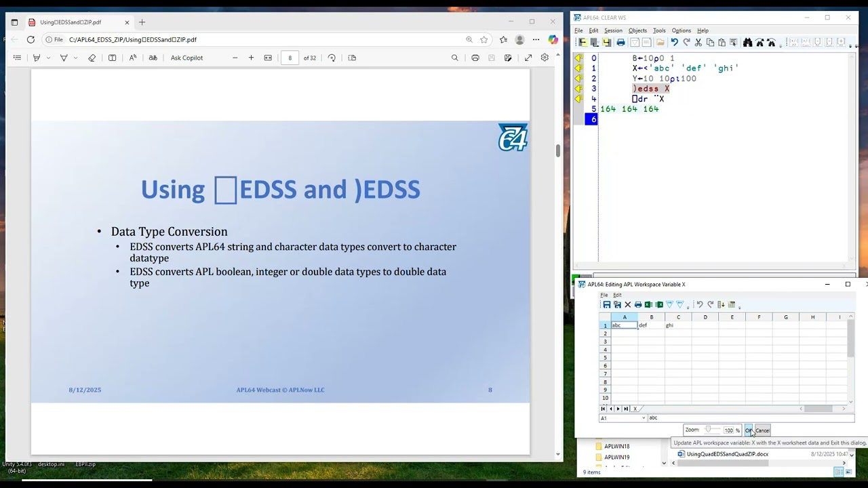This screenshot has height=488, width=868.
Task: Open the table of contents list icon
Action: pyautogui.click(x=17, y=58)
